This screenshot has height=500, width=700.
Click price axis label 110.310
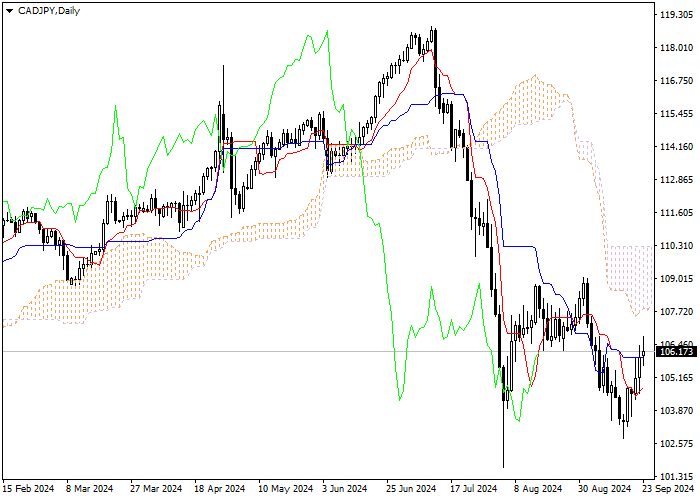click(676, 246)
